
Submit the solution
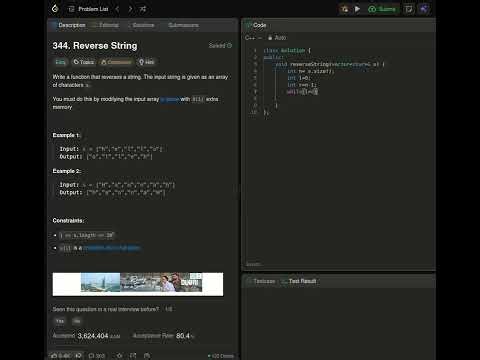tap(382, 9)
